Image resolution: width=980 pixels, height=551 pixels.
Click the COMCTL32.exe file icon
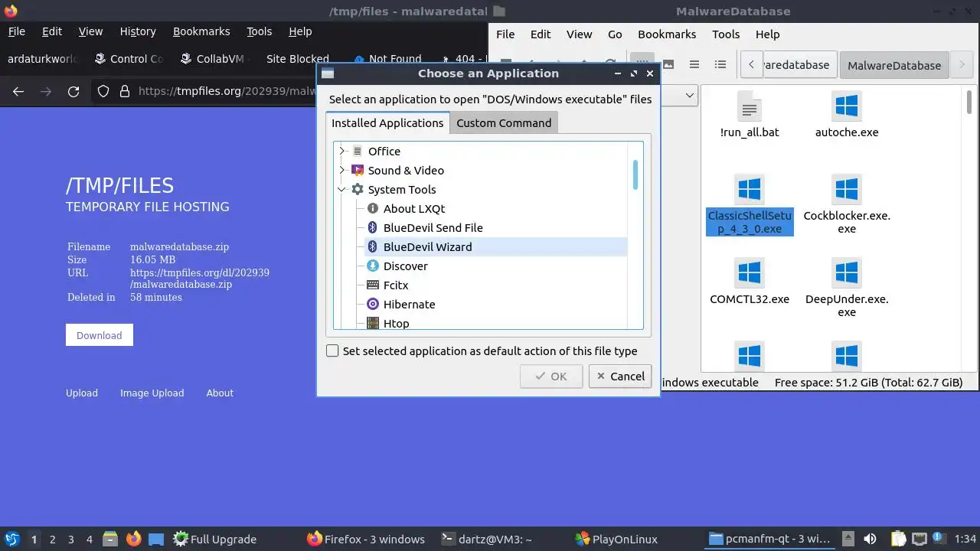tap(750, 272)
